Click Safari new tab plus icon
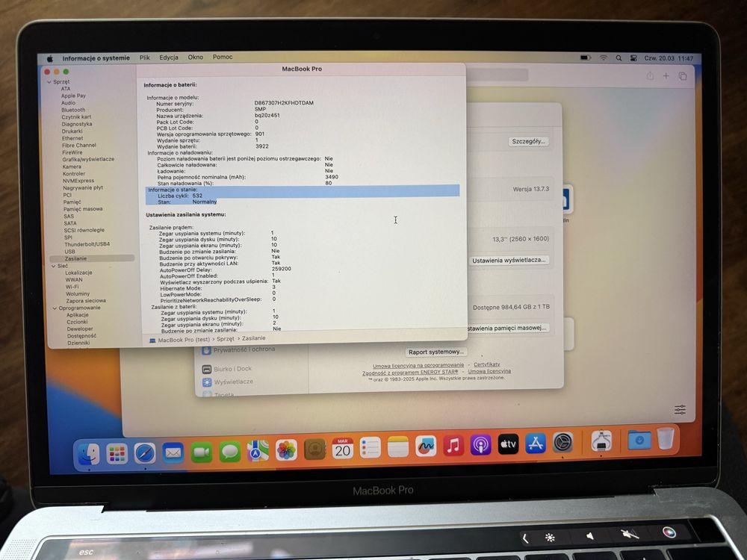 666,75
